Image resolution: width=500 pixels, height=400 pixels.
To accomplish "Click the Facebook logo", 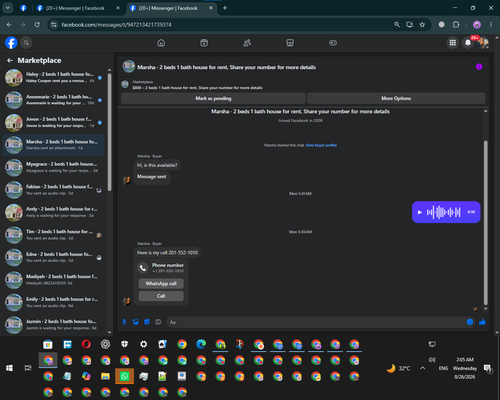I will [11, 43].
